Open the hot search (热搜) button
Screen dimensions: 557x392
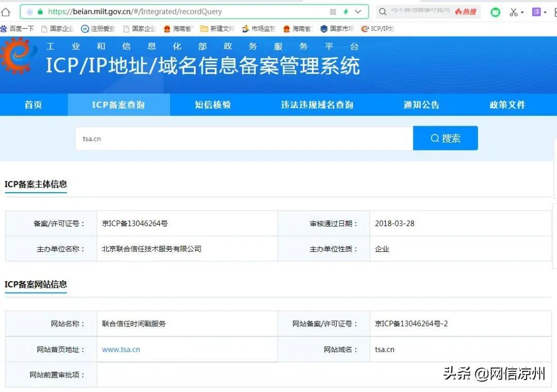[x=465, y=12]
